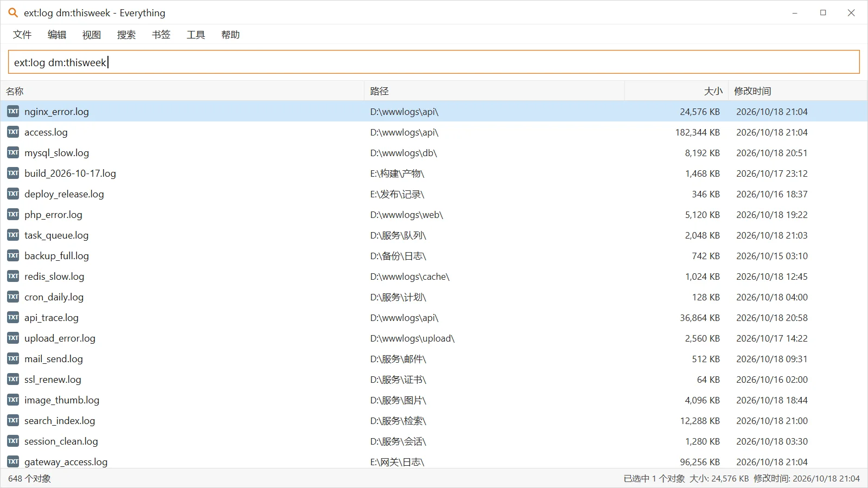Click the path D:\wwwlogs\upload\
Viewport: 868px width, 488px height.
pos(412,338)
